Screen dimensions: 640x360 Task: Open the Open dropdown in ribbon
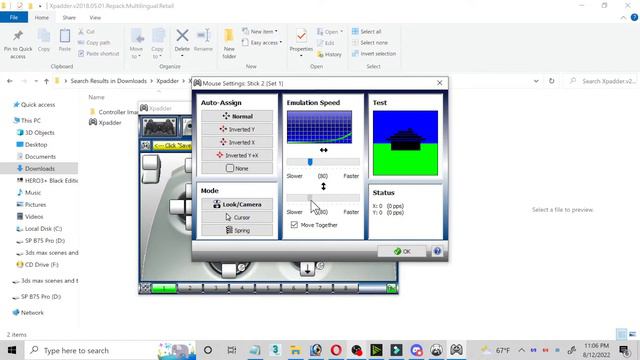pos(330,31)
